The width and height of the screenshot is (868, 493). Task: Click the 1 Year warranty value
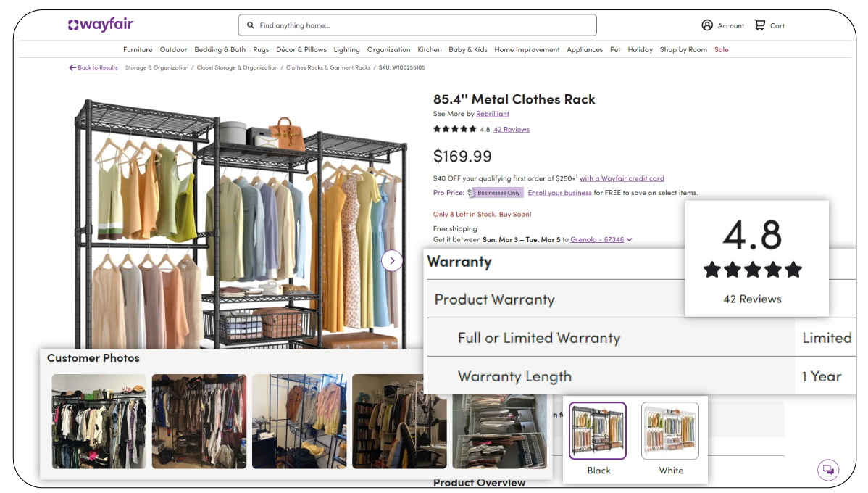click(x=822, y=377)
